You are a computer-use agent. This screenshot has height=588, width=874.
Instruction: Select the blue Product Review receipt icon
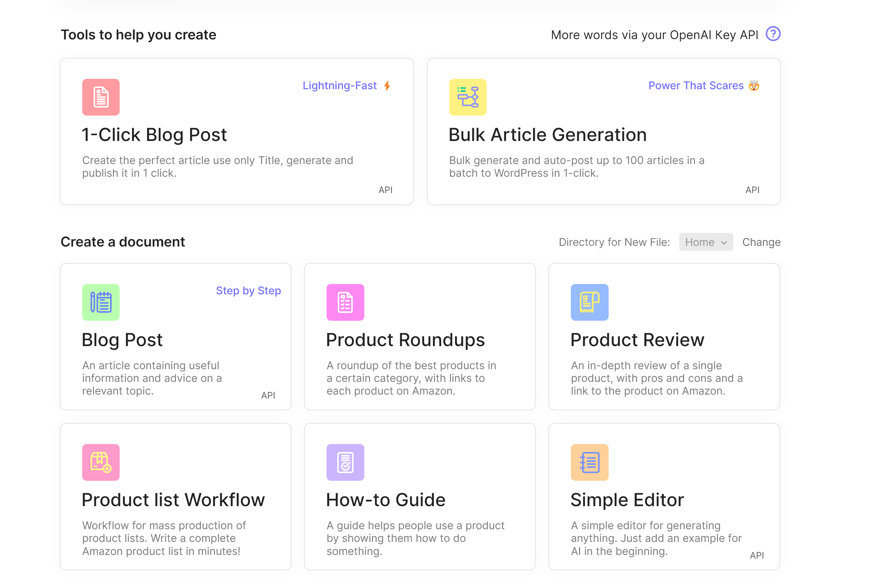tap(589, 302)
